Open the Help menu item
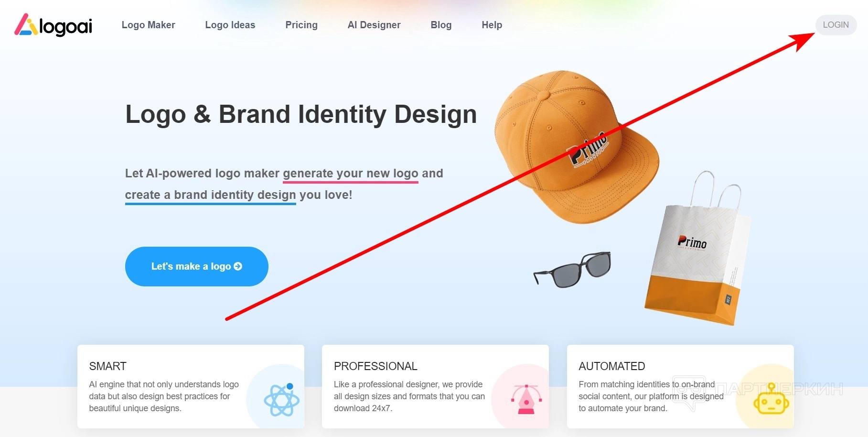 coord(492,25)
